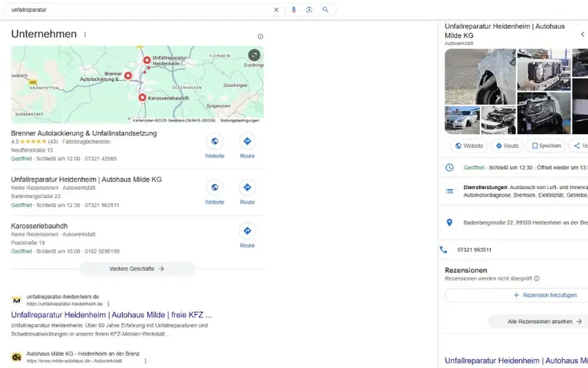This screenshot has width=588, height=368.
Task: Open the damaged car fender photo
Action: pos(480,77)
